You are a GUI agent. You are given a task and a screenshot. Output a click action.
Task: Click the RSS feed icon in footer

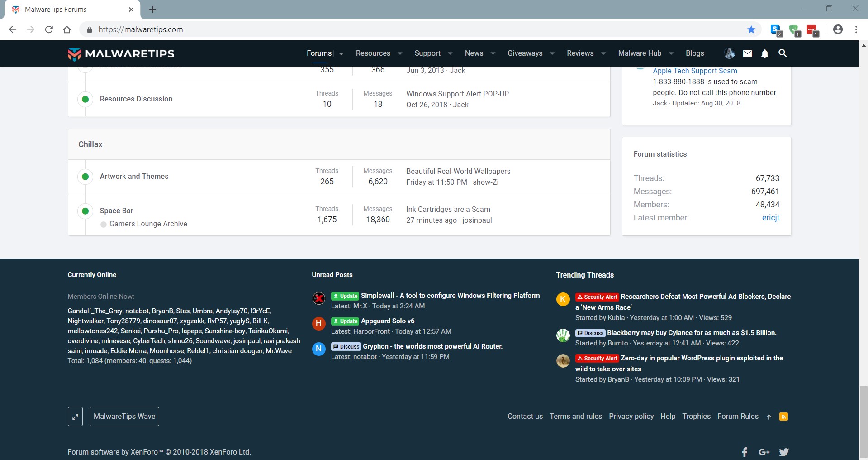point(783,417)
